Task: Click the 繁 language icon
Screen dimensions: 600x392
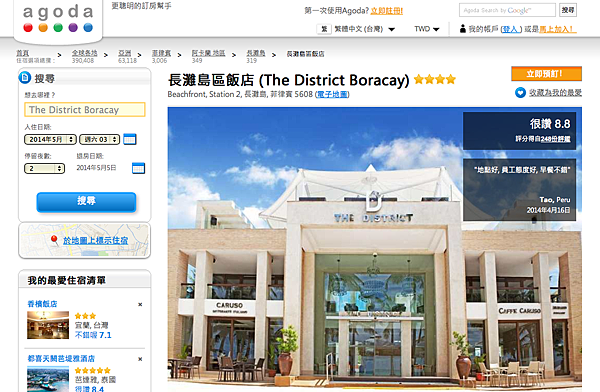Action: pyautogui.click(x=324, y=29)
